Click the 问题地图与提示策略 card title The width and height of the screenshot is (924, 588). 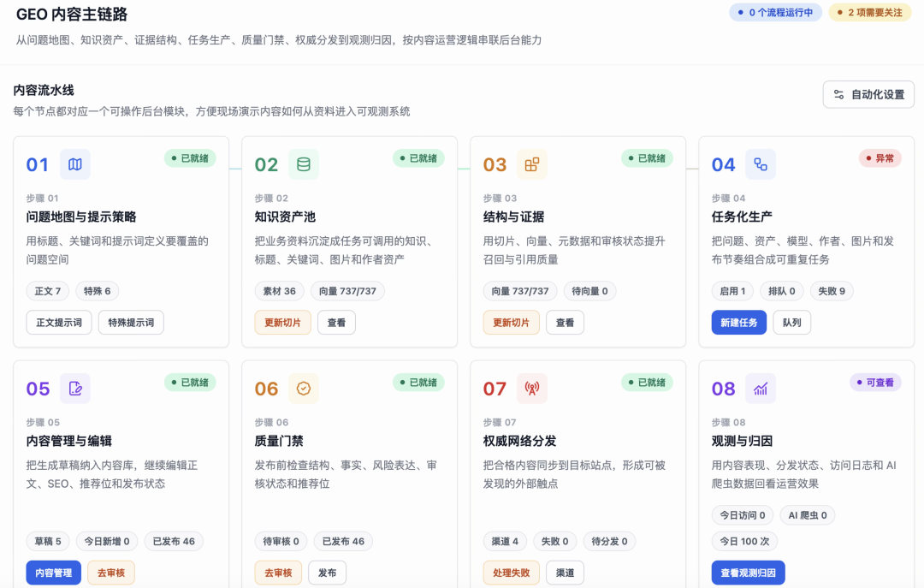pos(81,217)
